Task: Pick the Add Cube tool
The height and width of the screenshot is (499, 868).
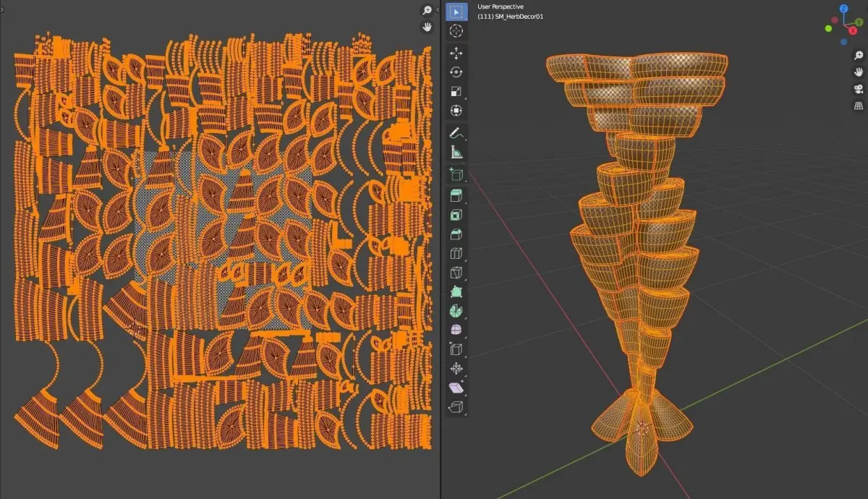Action: point(456,174)
